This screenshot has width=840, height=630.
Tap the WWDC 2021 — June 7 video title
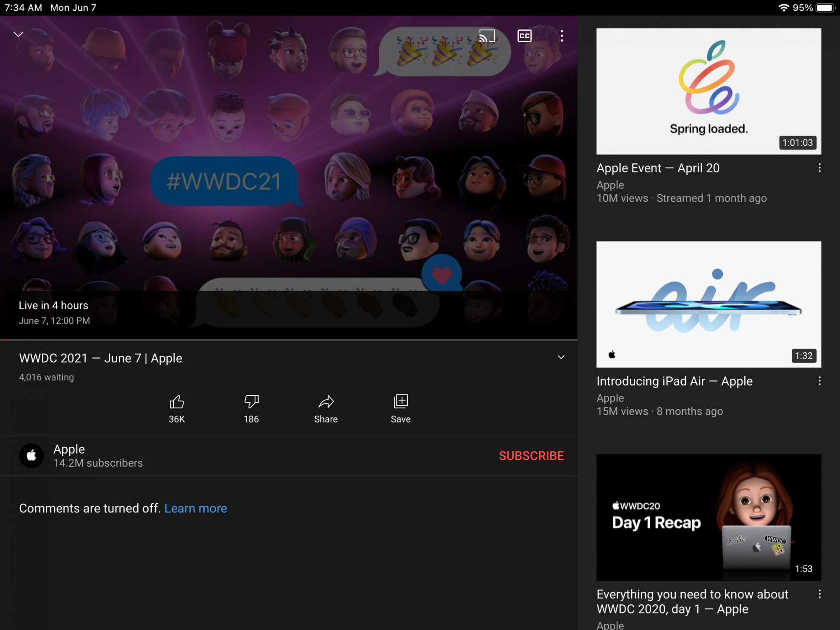(101, 358)
